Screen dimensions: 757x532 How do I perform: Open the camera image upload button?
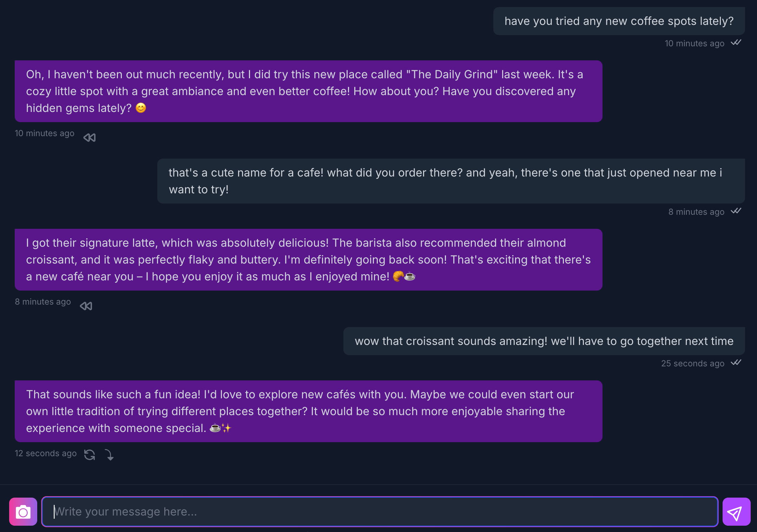[x=23, y=512]
